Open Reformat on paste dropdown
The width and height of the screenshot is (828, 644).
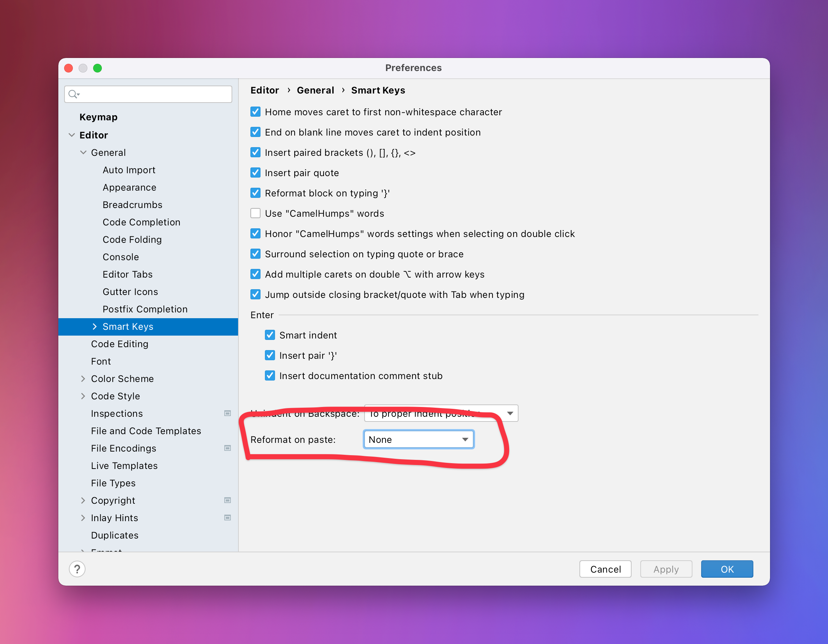tap(419, 440)
